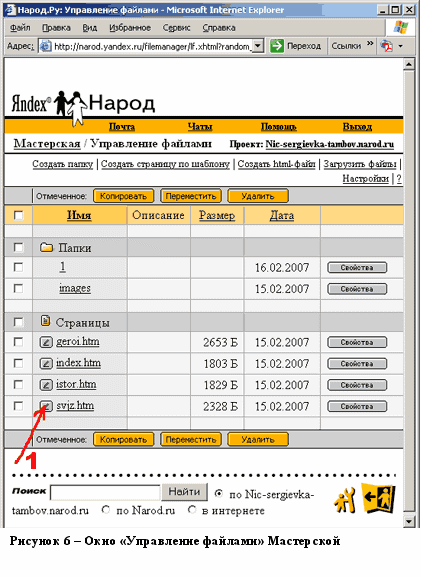Screen dimensions: 421x577
Task: Expand the Ссылки links chevron
Action: pos(370,44)
